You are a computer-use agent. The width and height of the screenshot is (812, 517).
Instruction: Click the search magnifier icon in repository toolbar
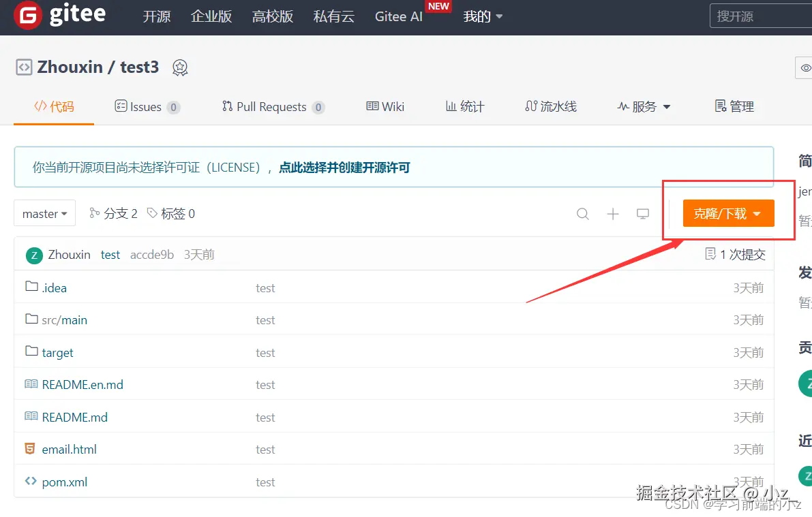(583, 214)
